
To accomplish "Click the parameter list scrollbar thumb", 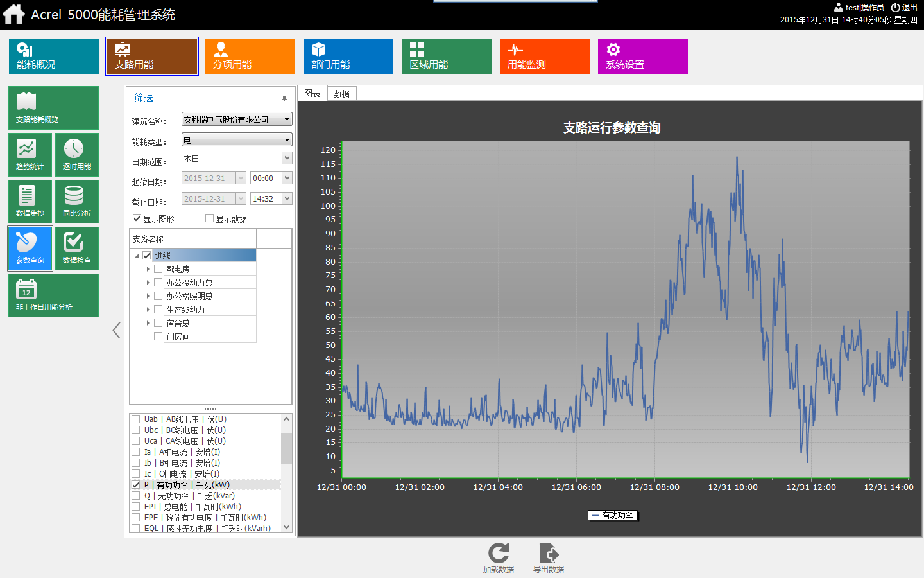I will click(x=286, y=448).
